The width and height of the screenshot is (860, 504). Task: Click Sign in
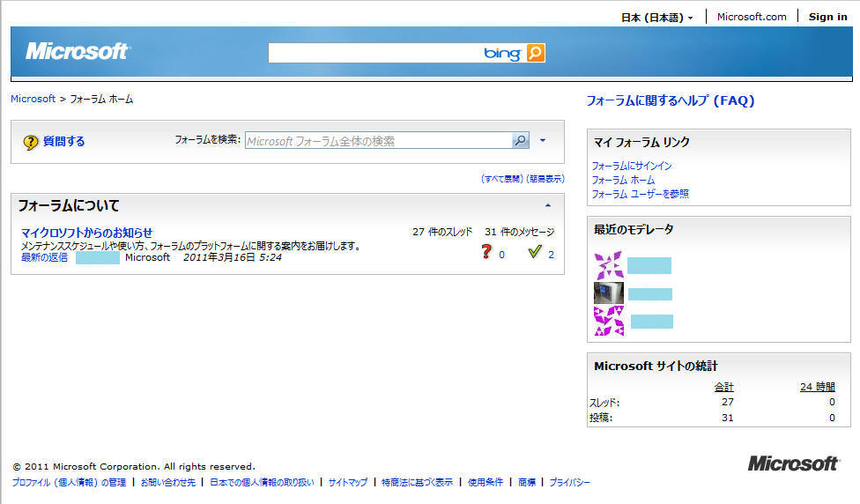[x=827, y=17]
